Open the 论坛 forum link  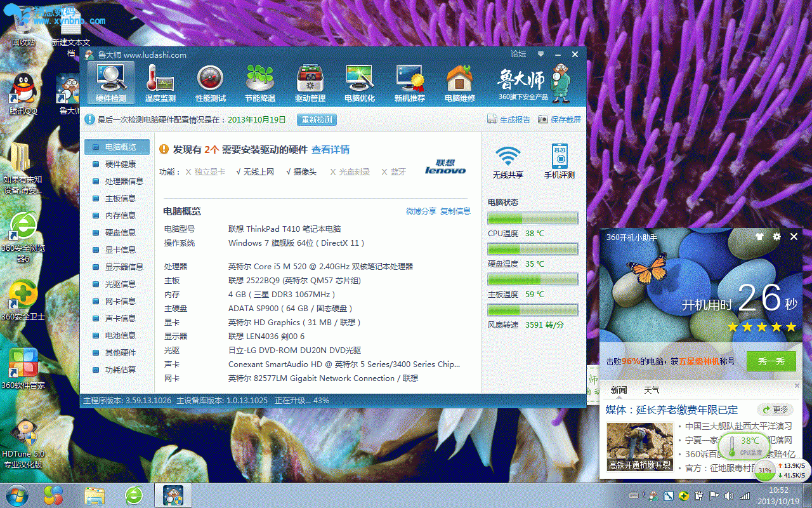[x=518, y=55]
